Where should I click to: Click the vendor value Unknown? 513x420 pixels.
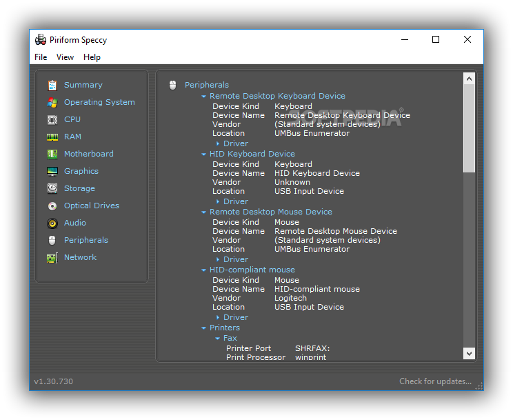292,182
